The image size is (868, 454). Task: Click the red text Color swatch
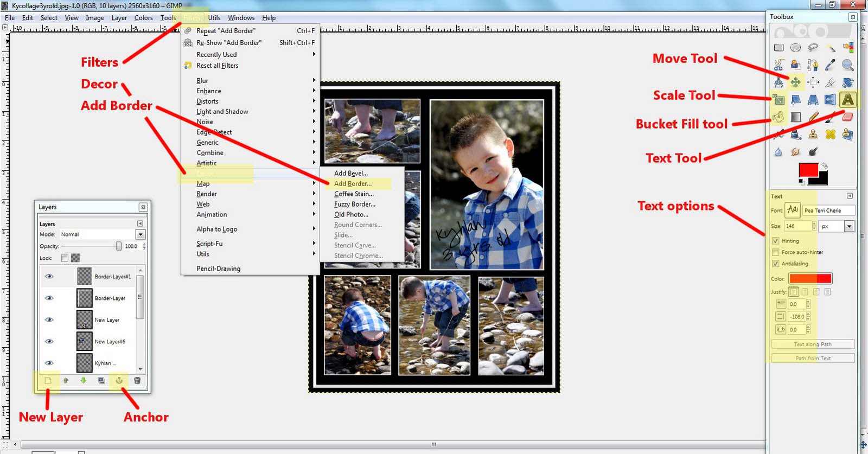[x=810, y=279]
